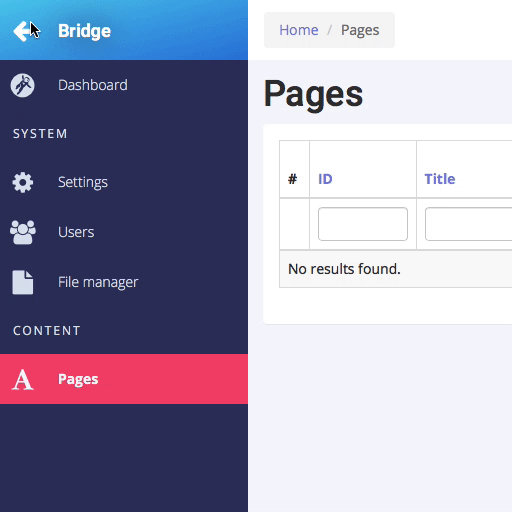The height and width of the screenshot is (512, 512).
Task: Click the Pages letter A icon
Action: 23,379
